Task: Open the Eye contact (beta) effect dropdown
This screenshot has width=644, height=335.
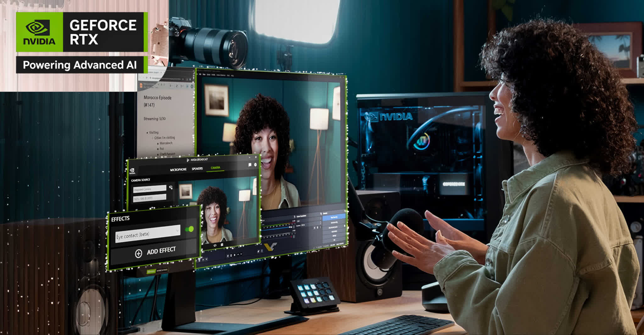Action: point(148,233)
